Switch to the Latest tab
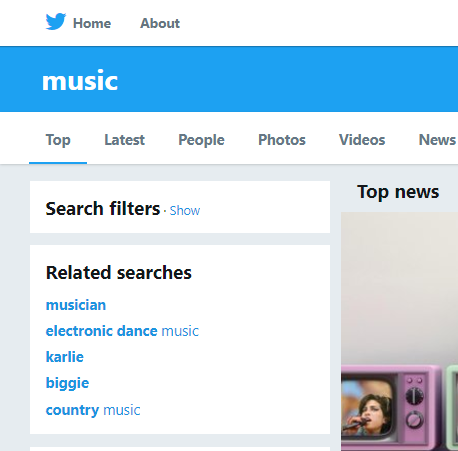The image size is (458, 451). (124, 140)
